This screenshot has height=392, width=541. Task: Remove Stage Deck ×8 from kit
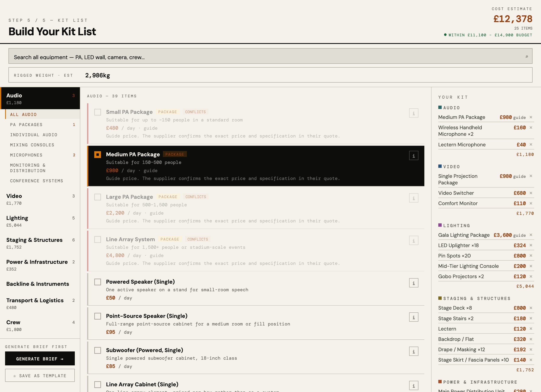click(x=531, y=308)
